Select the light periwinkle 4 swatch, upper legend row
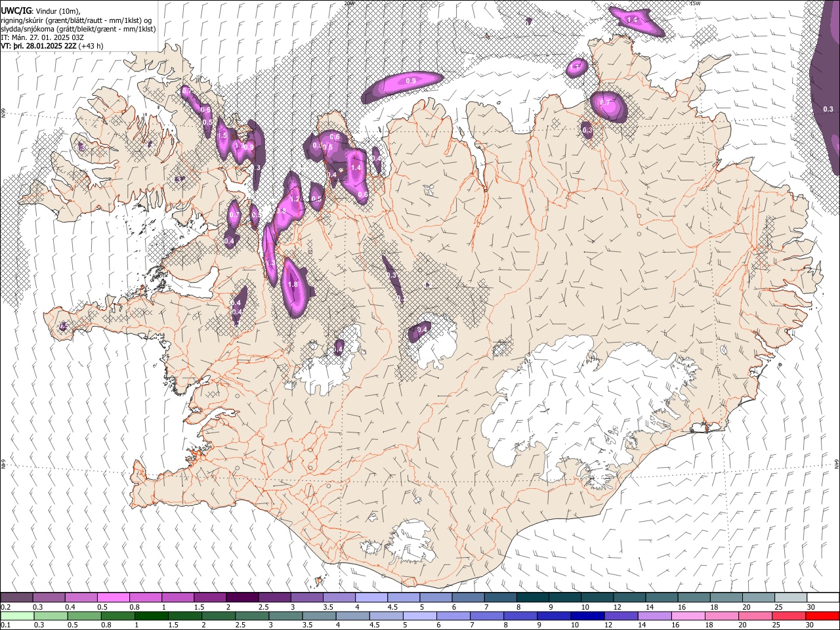The height and width of the screenshot is (630, 840). pyautogui.click(x=371, y=598)
